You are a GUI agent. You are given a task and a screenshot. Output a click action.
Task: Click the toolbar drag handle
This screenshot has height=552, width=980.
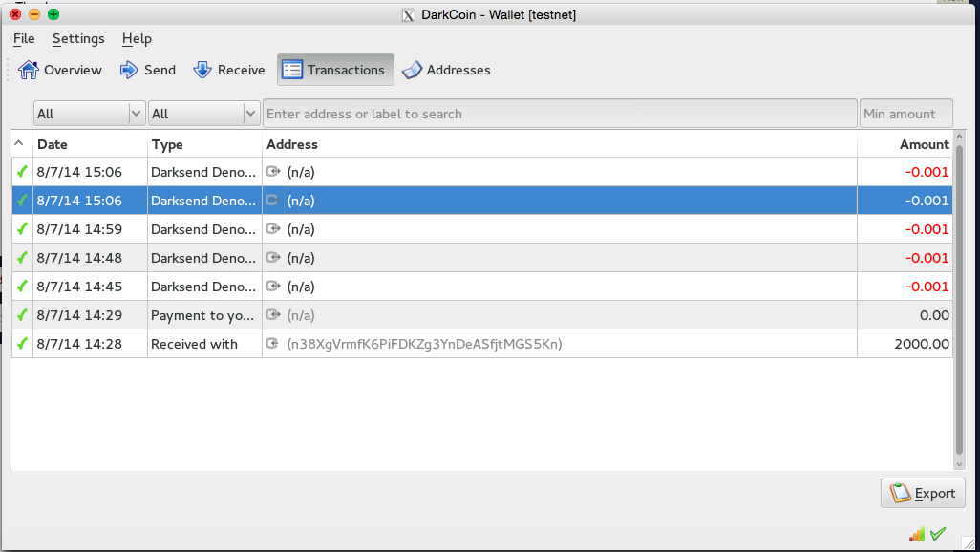point(9,70)
